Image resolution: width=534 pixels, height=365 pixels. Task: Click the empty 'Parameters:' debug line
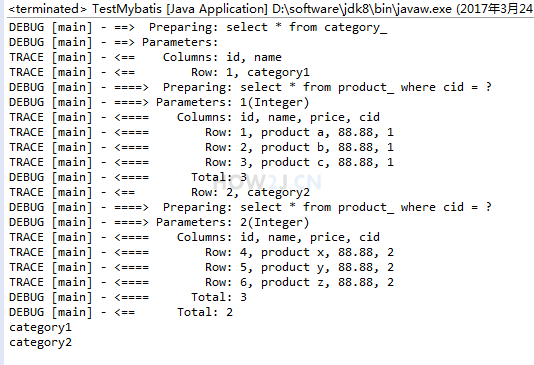coord(113,42)
